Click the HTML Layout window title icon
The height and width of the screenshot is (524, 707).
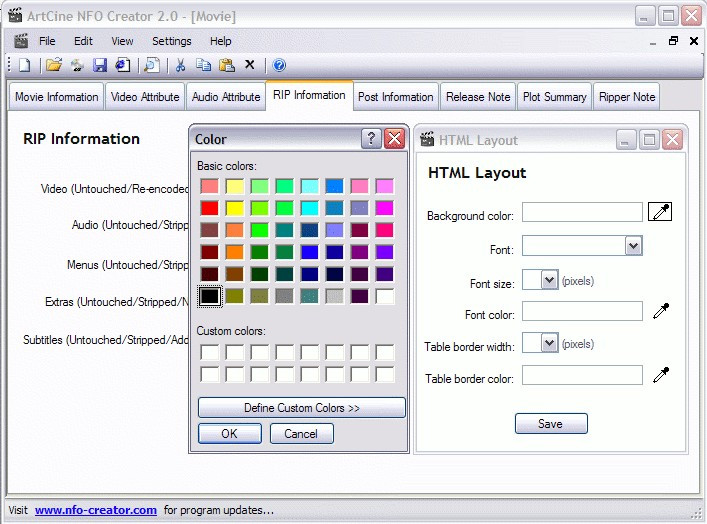(x=427, y=139)
